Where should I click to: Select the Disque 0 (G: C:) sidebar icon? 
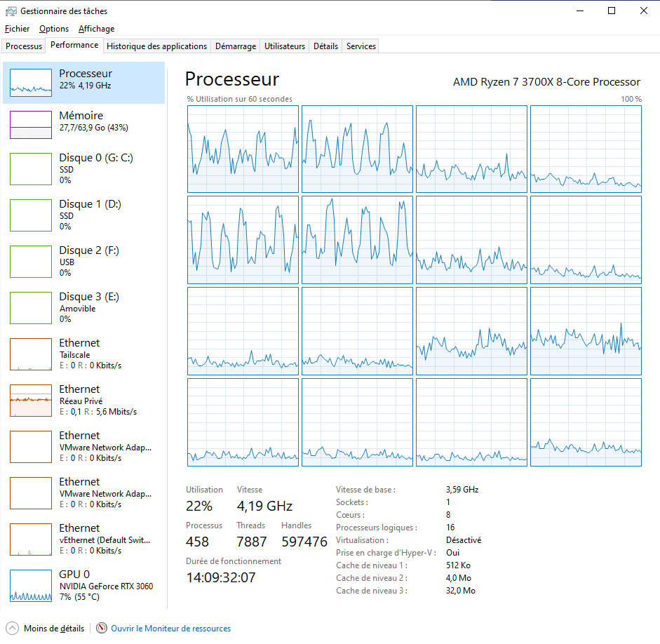tap(30, 169)
